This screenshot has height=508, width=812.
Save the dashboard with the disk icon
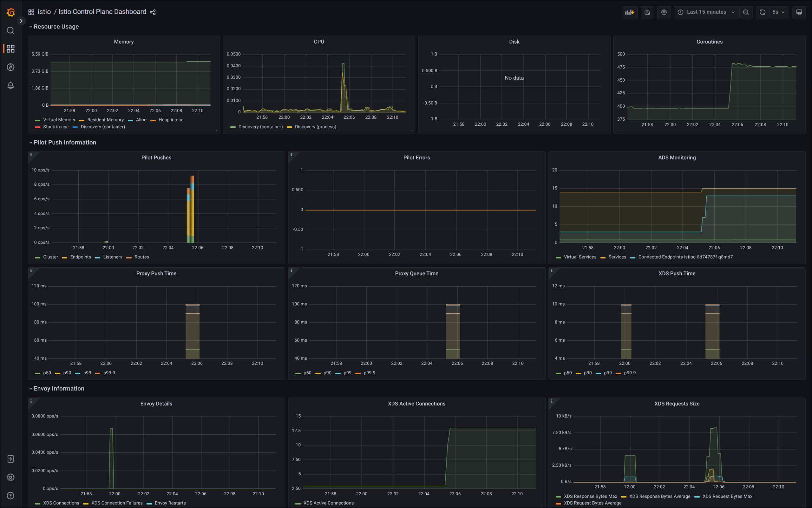647,12
